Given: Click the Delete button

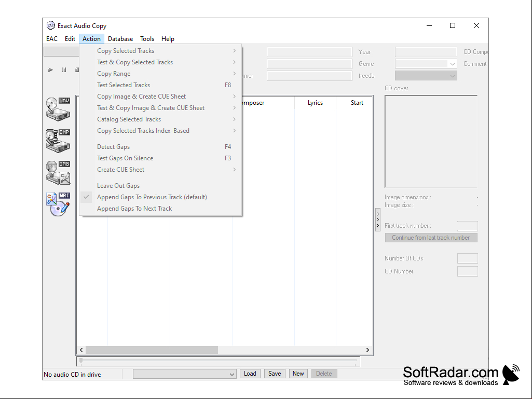Looking at the screenshot, I should 324,374.
